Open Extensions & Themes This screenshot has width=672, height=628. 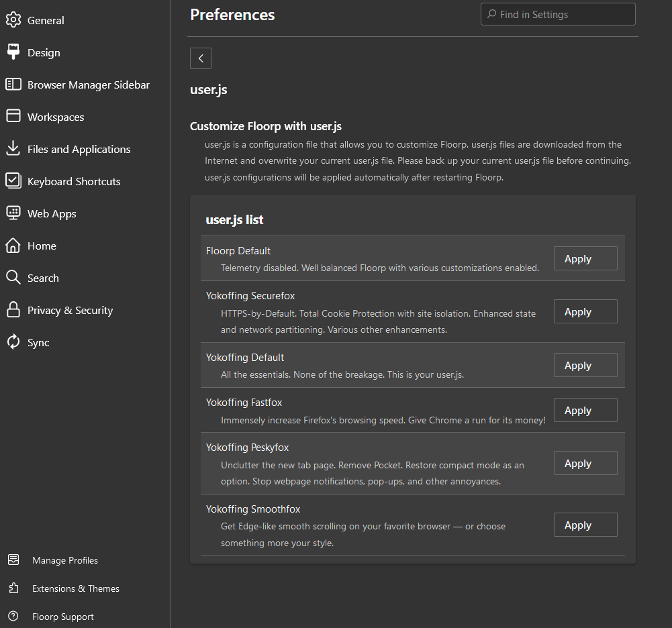pos(75,588)
